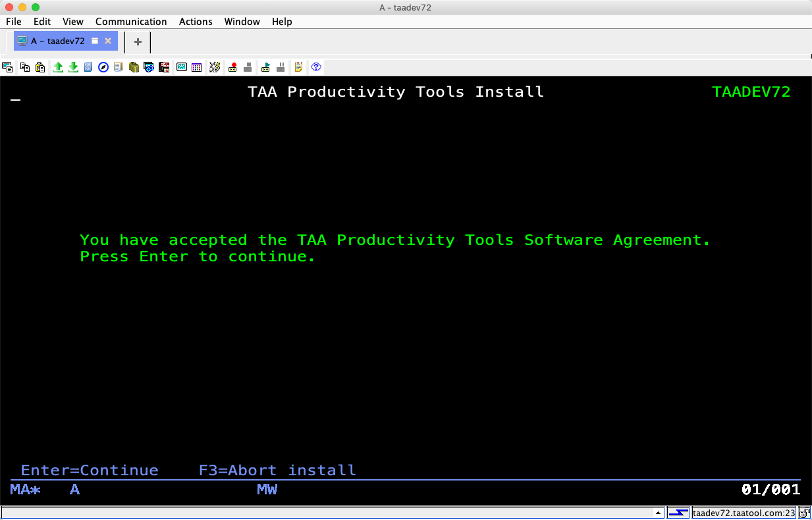812x520 pixels.
Task: Click the underscore cursor input position
Action: coord(15,100)
